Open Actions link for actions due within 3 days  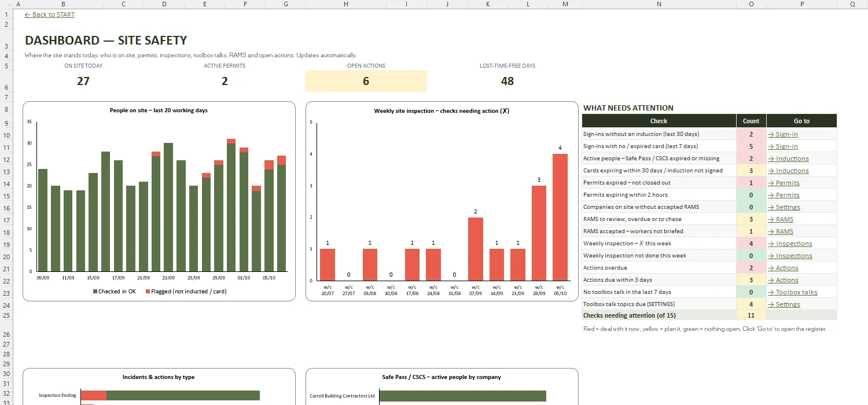click(x=783, y=280)
